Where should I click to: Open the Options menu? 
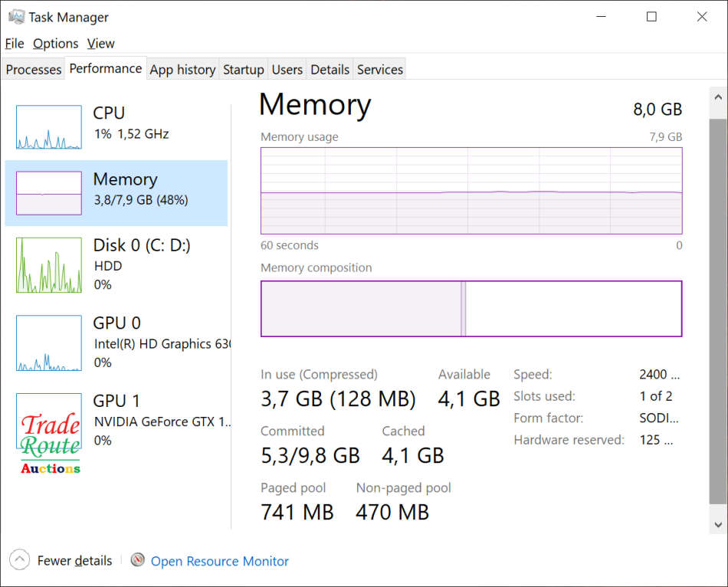[56, 44]
